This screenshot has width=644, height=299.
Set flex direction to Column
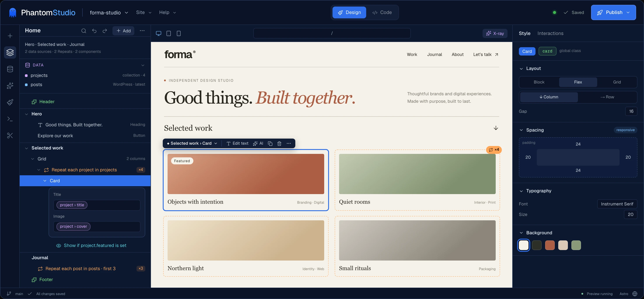coord(549,97)
